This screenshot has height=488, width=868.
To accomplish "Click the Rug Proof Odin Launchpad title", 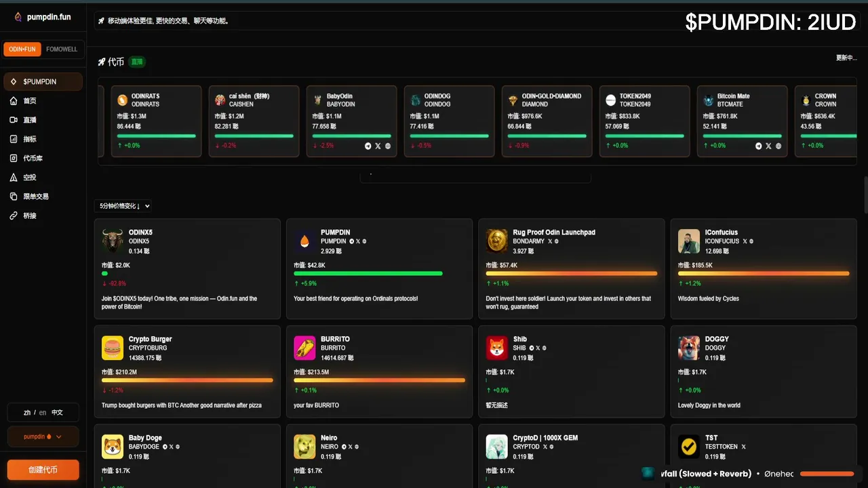I will [554, 232].
